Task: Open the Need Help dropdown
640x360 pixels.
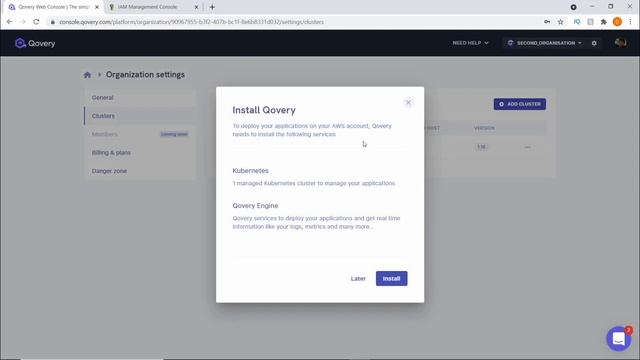Action: coord(470,43)
